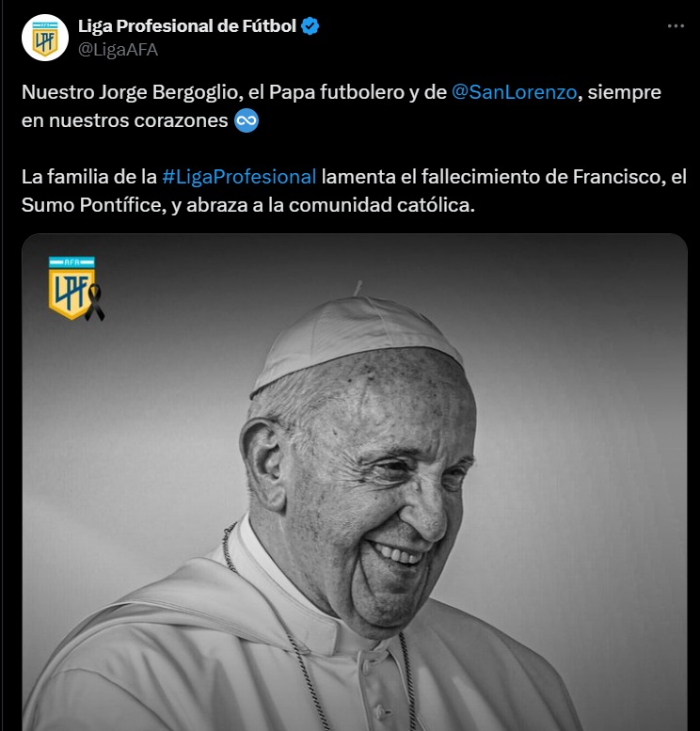Image resolution: width=700 pixels, height=731 pixels.
Task: Click the blue verified badge
Action: [310, 26]
